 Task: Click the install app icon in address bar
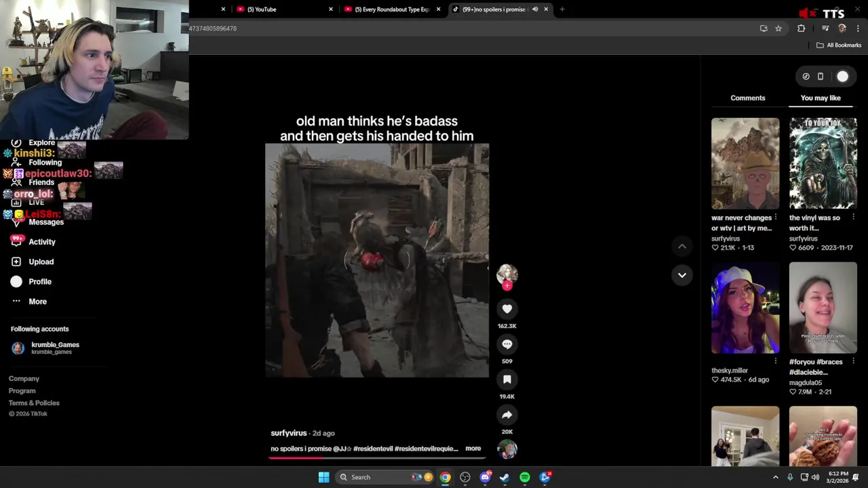(764, 28)
